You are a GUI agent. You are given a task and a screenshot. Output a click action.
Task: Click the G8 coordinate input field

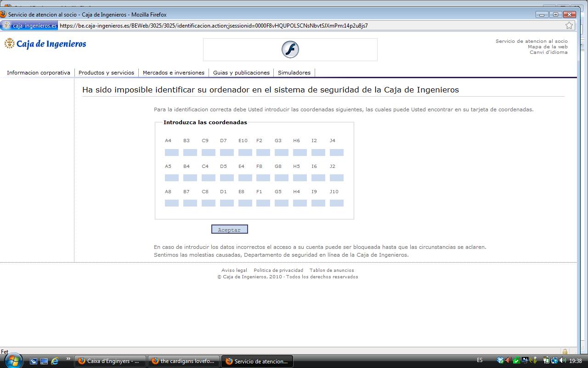pos(282,178)
